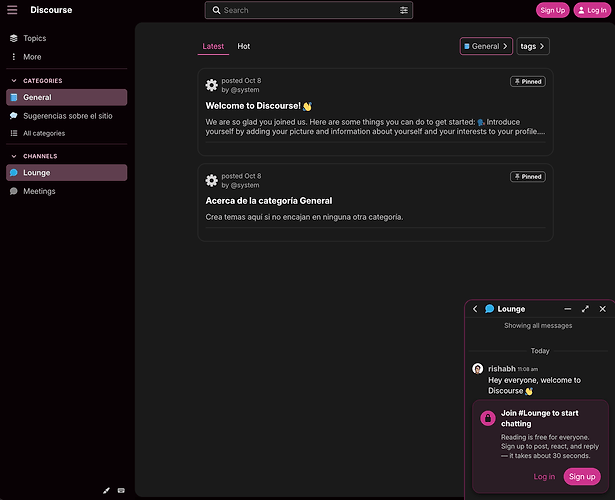Click @system author on Welcome topic

pyautogui.click(x=245, y=90)
